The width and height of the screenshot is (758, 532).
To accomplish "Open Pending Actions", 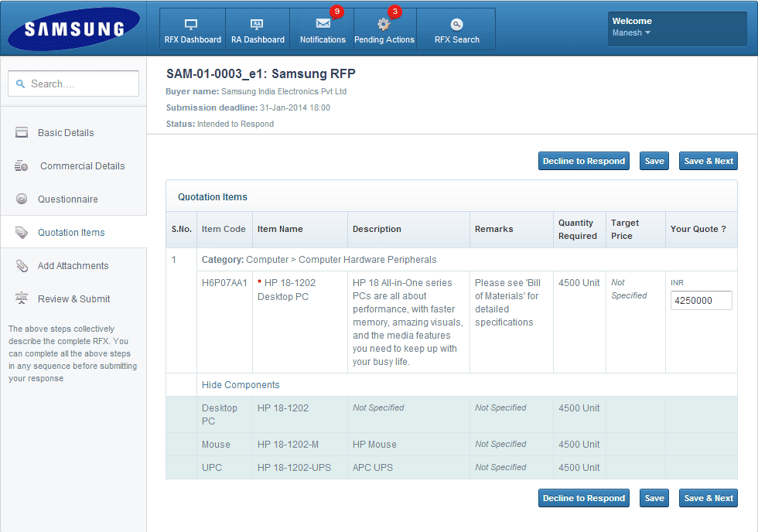I will (384, 29).
